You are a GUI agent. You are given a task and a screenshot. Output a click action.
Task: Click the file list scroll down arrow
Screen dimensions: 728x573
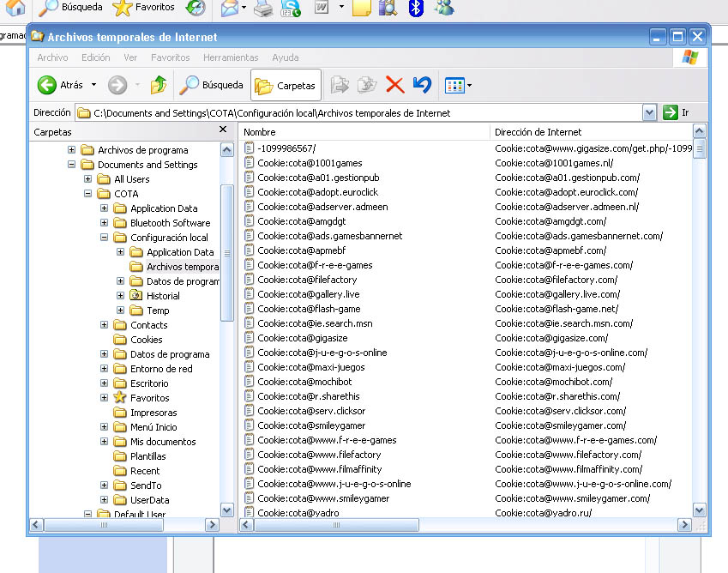click(x=699, y=510)
